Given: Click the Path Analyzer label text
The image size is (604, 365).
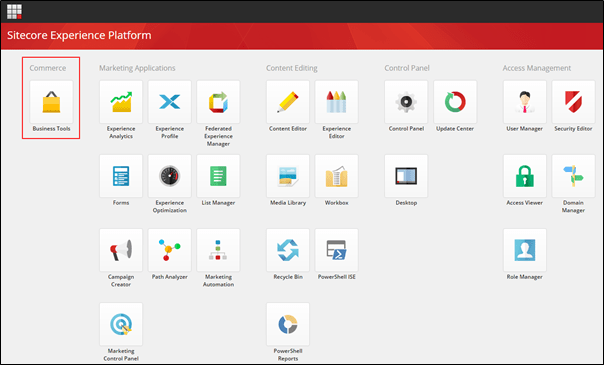Looking at the screenshot, I should click(169, 277).
